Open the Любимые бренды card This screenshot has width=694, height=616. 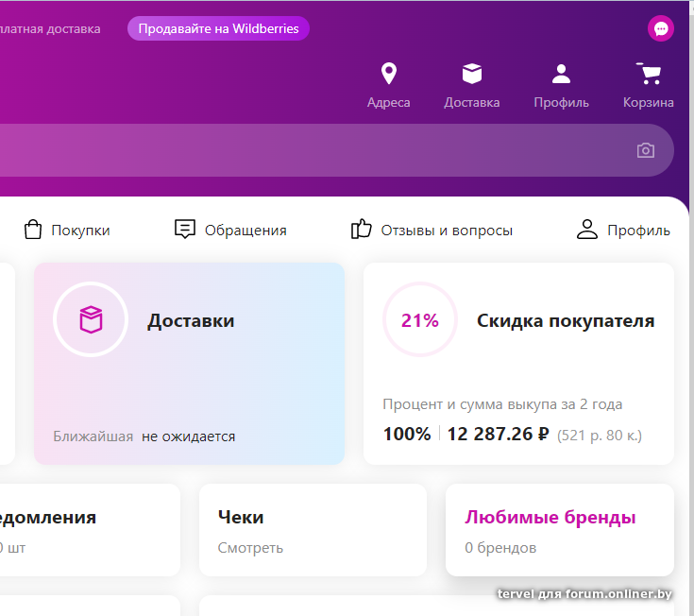point(559,530)
